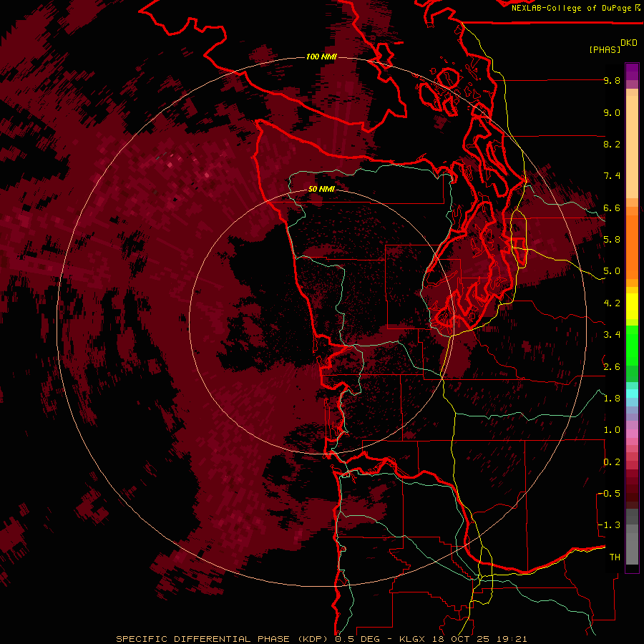The width and height of the screenshot is (644, 644).
Task: Click the TH threshold label
Action: point(615,557)
